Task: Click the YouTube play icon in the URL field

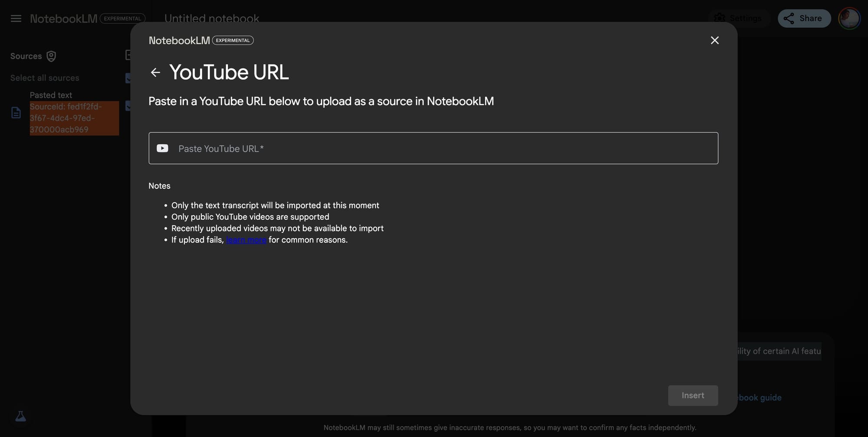Action: pyautogui.click(x=162, y=148)
